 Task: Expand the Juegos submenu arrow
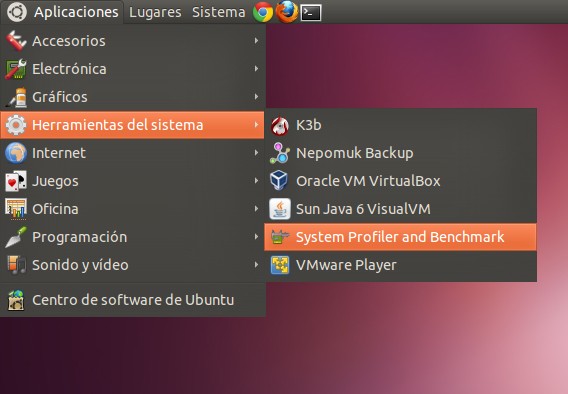[256, 180]
